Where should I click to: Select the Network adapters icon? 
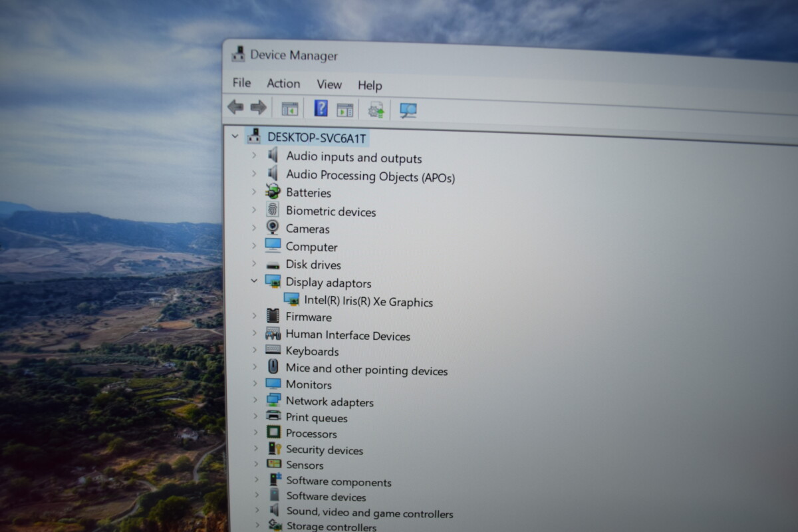(273, 400)
